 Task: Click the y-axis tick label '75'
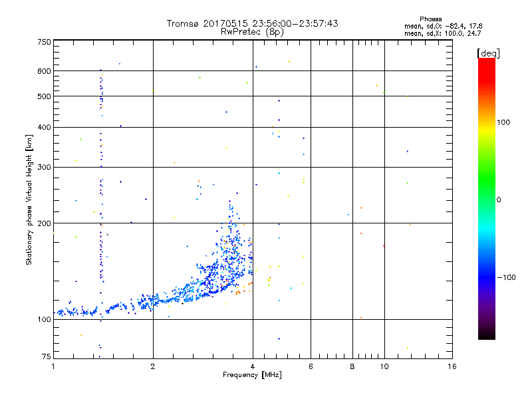(47, 356)
